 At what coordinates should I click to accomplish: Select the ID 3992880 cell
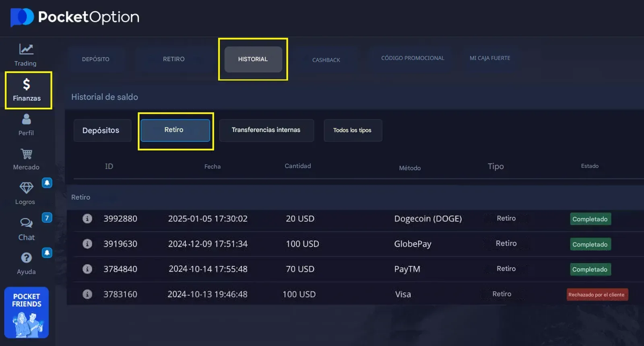[x=120, y=218]
